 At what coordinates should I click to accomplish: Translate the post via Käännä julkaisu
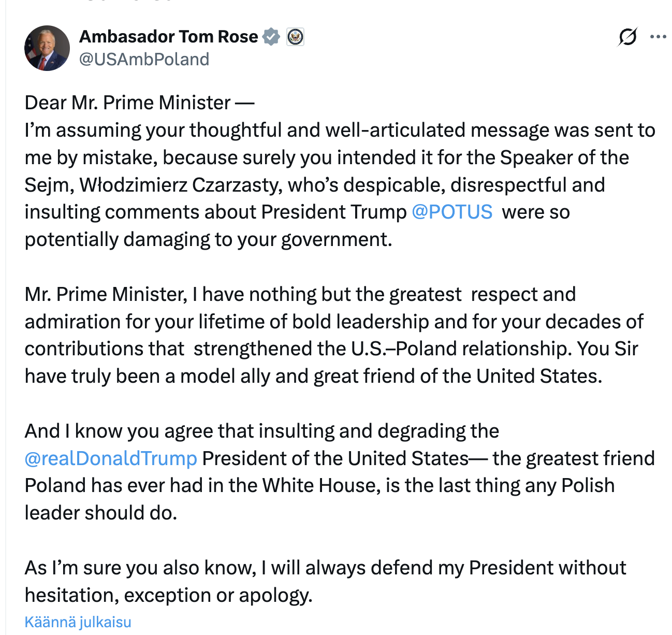[x=78, y=622]
